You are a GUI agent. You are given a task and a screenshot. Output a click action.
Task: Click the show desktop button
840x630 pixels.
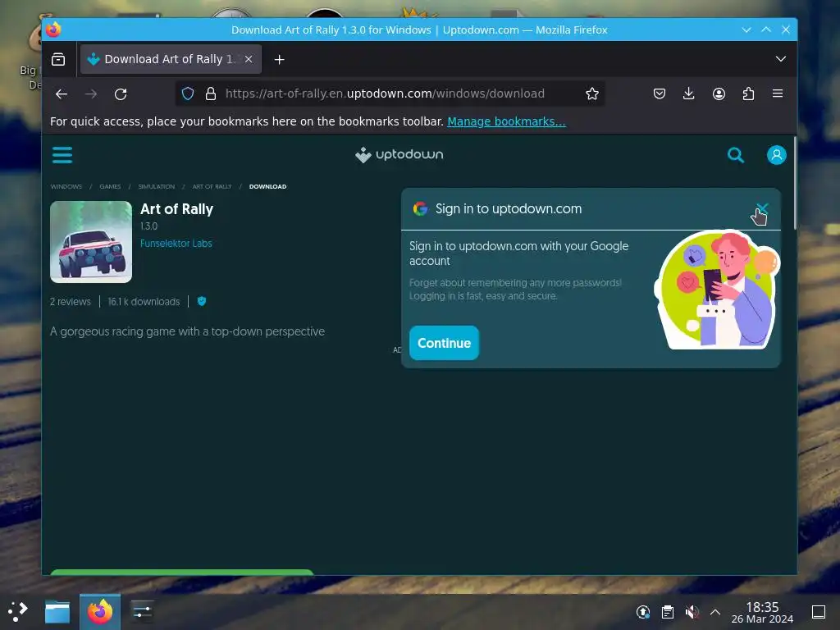(819, 612)
